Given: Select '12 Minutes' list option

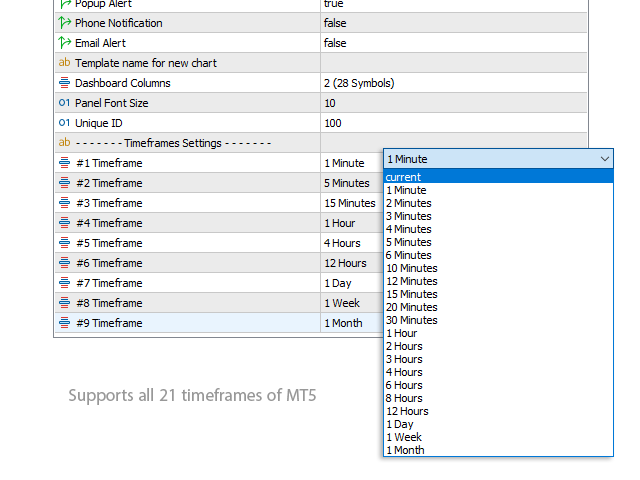Looking at the screenshot, I should point(498,281).
